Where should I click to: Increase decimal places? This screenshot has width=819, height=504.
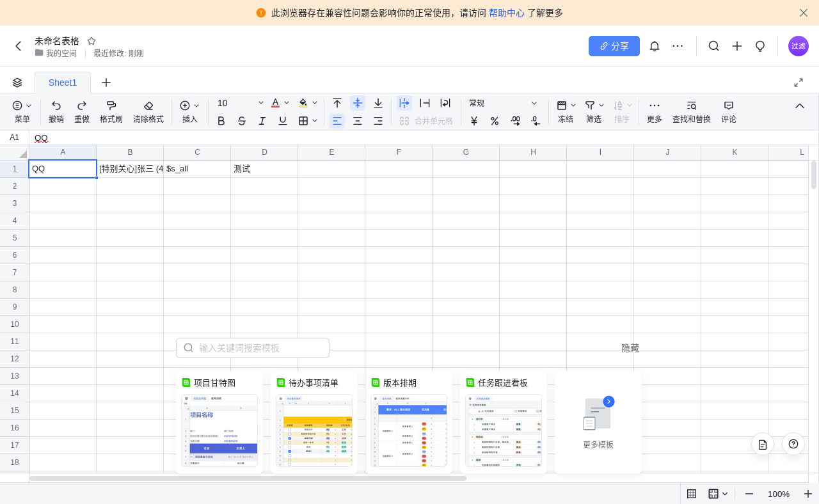pyautogui.click(x=515, y=121)
